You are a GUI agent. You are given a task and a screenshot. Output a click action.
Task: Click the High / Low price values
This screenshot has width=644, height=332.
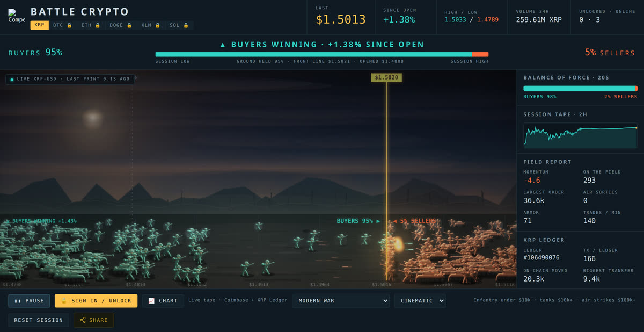click(471, 20)
